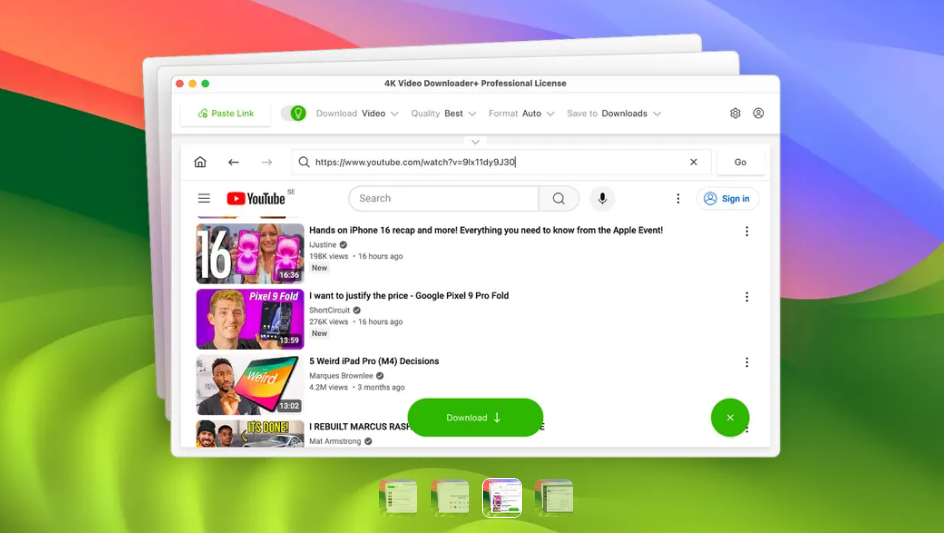This screenshot has width=944, height=533.
Task: Click New badge under iJustine video
Action: (x=320, y=268)
